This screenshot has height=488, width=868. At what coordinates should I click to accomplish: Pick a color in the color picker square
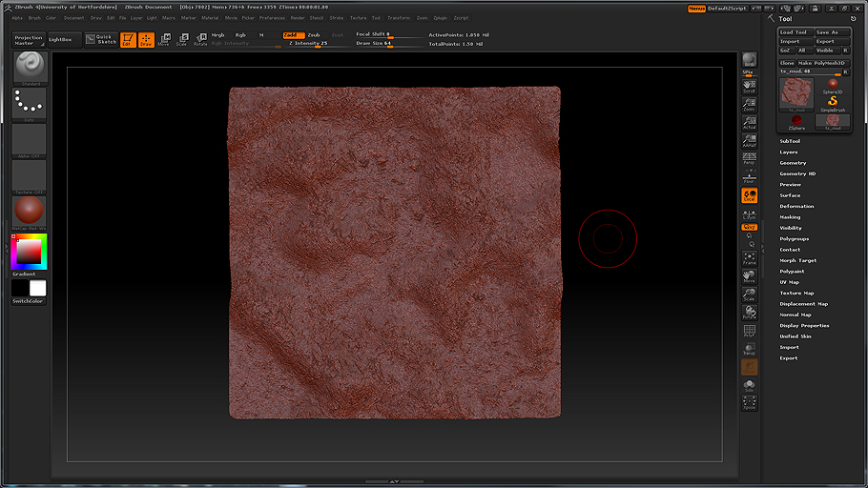tap(29, 252)
